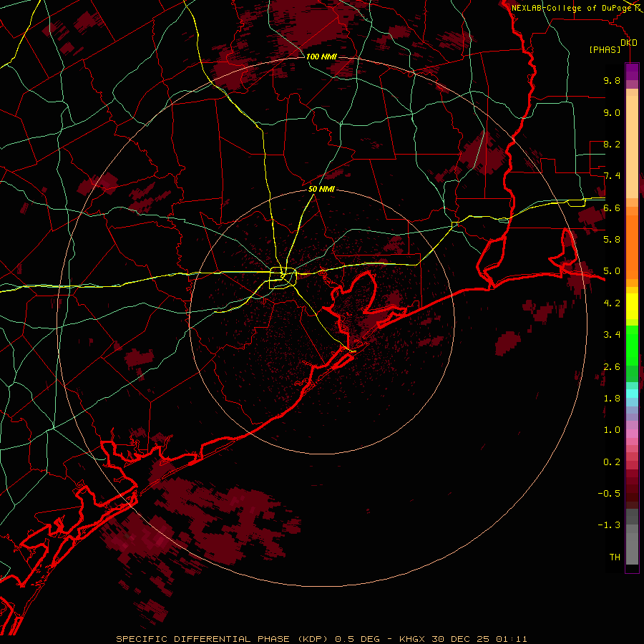Click the 8.2 scale label

click(x=612, y=144)
